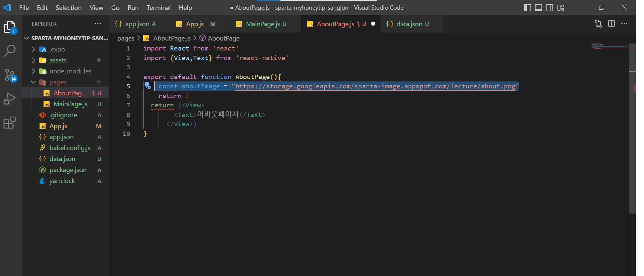
Task: Open the Terminal menu
Action: pos(159,7)
